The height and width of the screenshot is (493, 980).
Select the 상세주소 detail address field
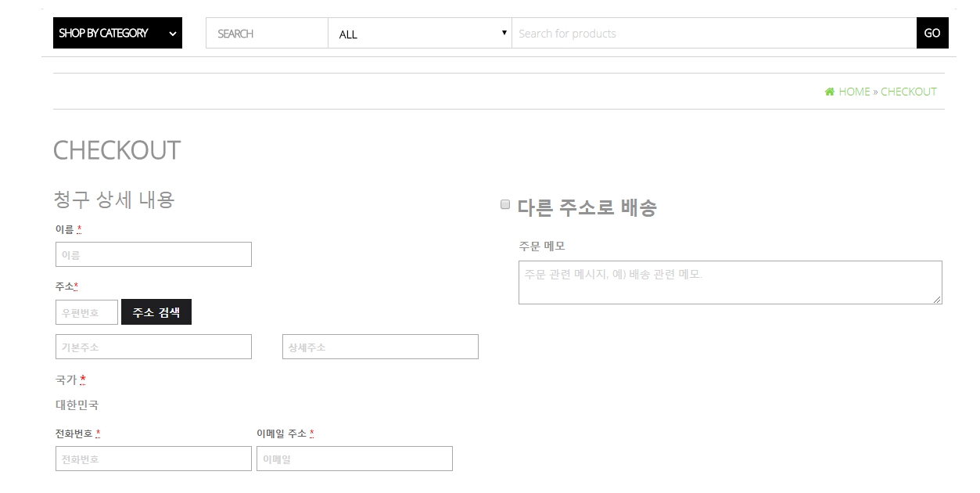[x=380, y=347]
